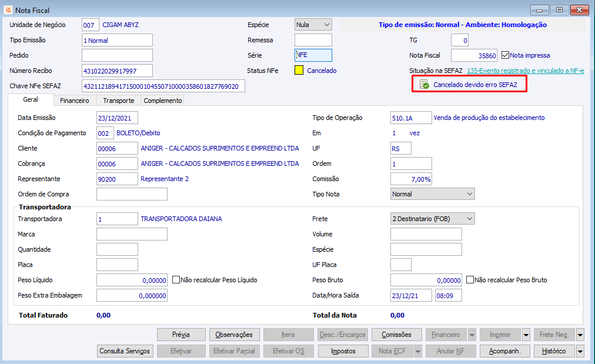
Task: Expand the Tipo Nota combo box
Action: (x=432, y=194)
